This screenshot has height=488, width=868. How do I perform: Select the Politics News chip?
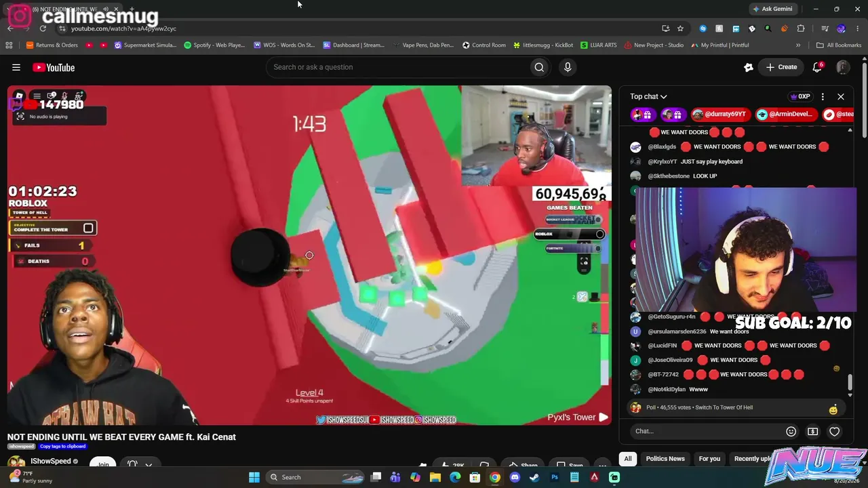point(665,459)
